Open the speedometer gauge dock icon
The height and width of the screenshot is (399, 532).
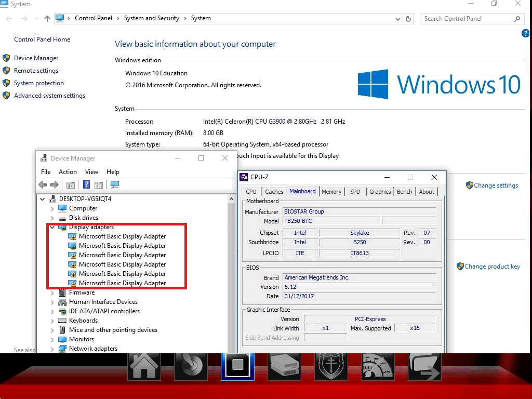coord(378,366)
